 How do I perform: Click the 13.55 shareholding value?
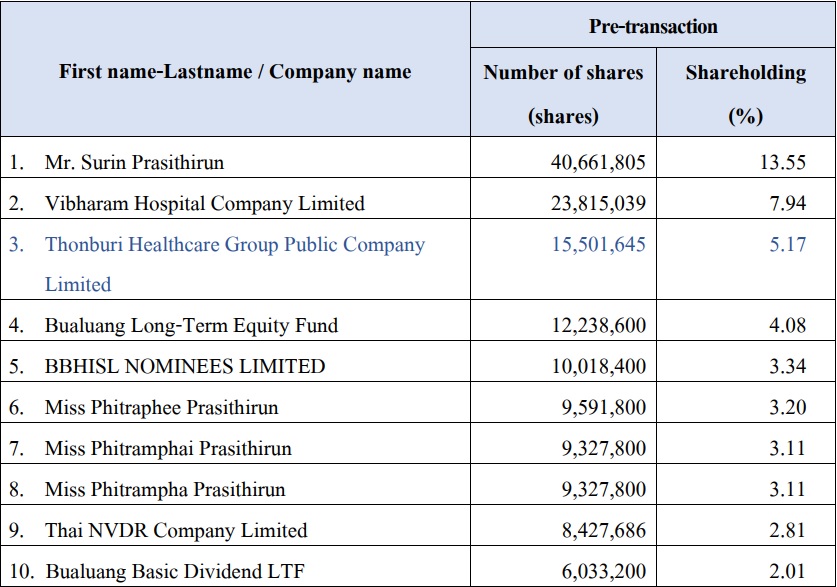[783, 162]
